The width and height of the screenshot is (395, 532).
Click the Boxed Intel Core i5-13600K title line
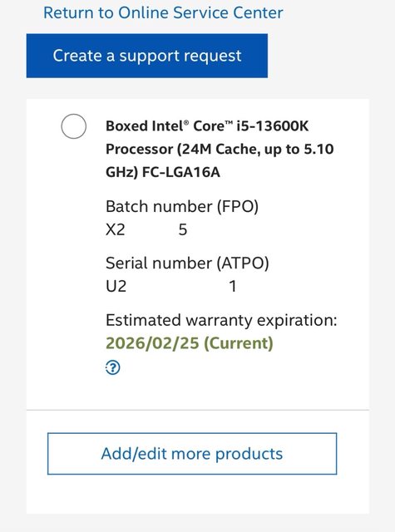coord(207,126)
